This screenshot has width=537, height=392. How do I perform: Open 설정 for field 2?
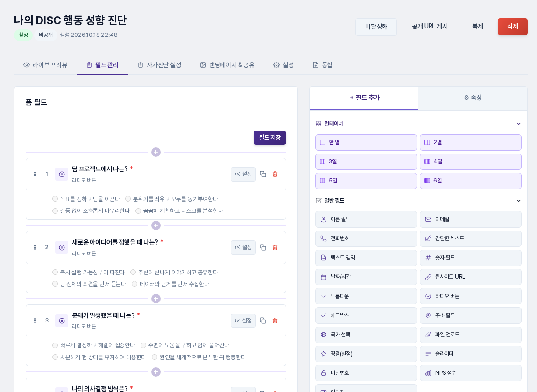pyautogui.click(x=243, y=247)
